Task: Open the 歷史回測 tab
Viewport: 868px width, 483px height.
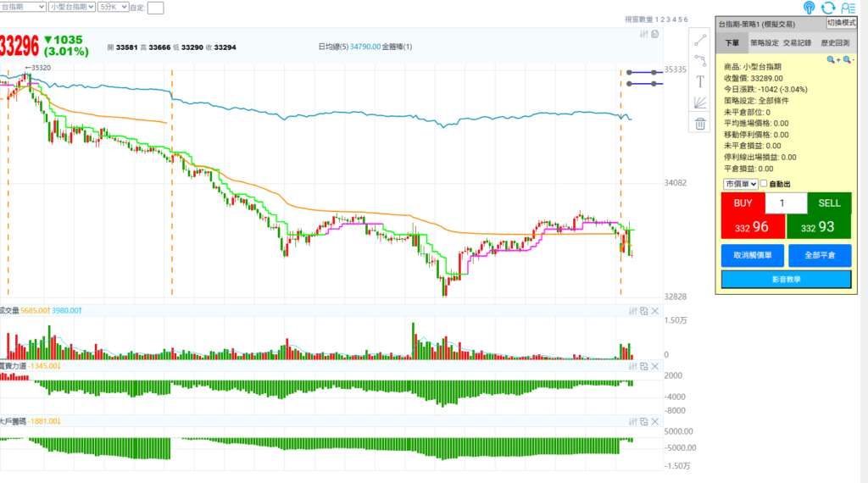Action: [835, 42]
